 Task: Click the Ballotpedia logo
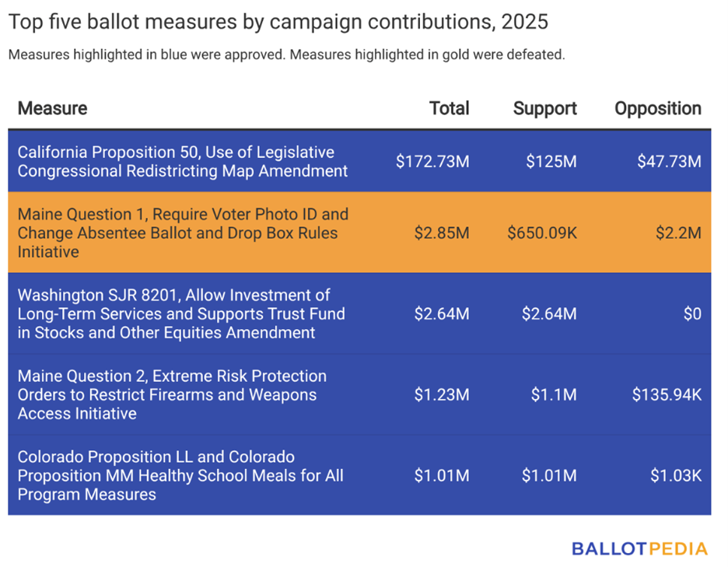pos(639,549)
